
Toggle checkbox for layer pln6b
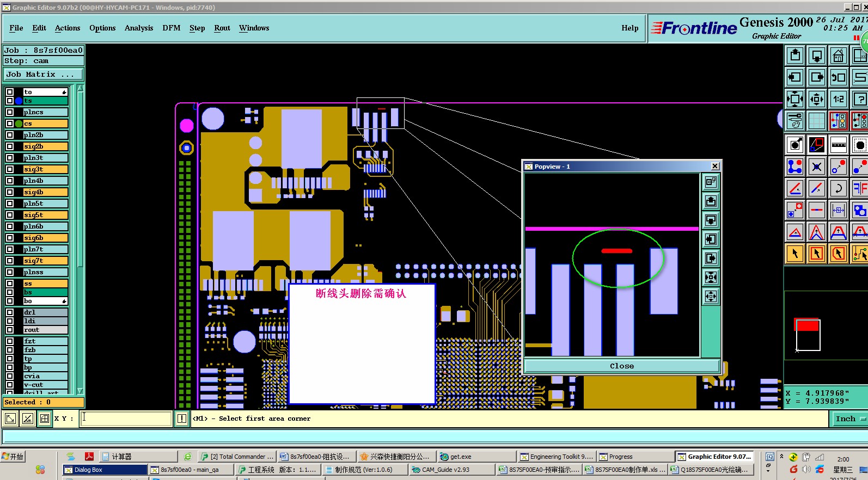(10, 226)
